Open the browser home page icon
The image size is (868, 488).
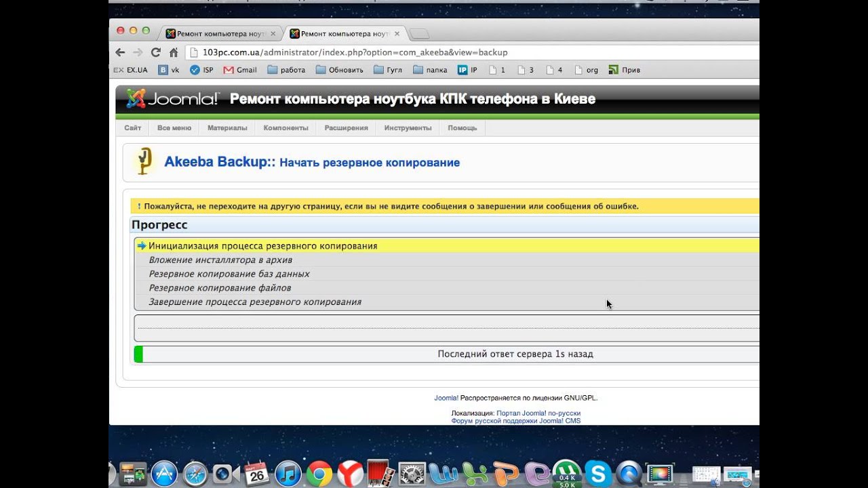(x=174, y=52)
